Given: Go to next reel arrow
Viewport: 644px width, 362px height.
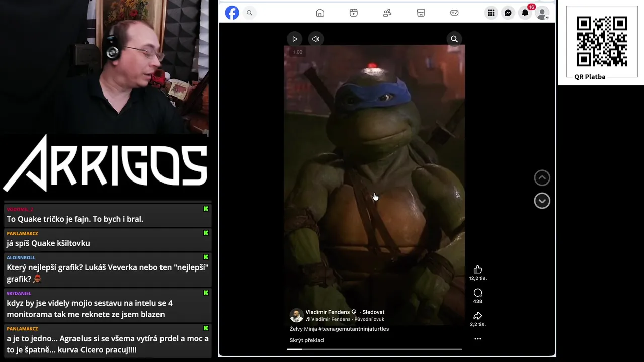Looking at the screenshot, I should [x=542, y=201].
